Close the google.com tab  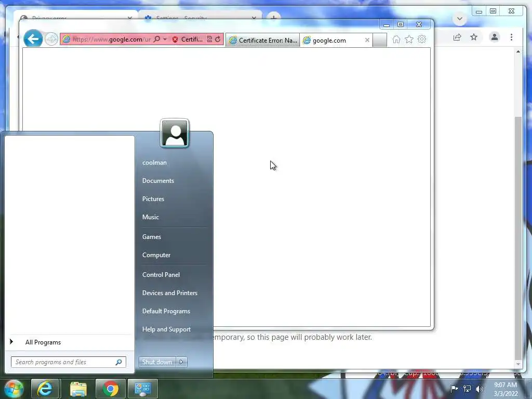367,40
